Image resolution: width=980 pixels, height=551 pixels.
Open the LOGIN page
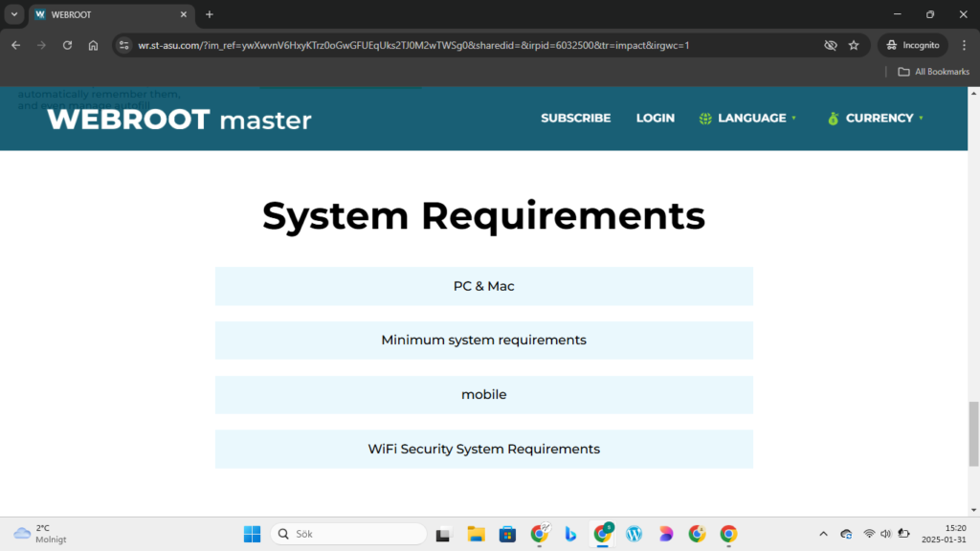pos(655,118)
